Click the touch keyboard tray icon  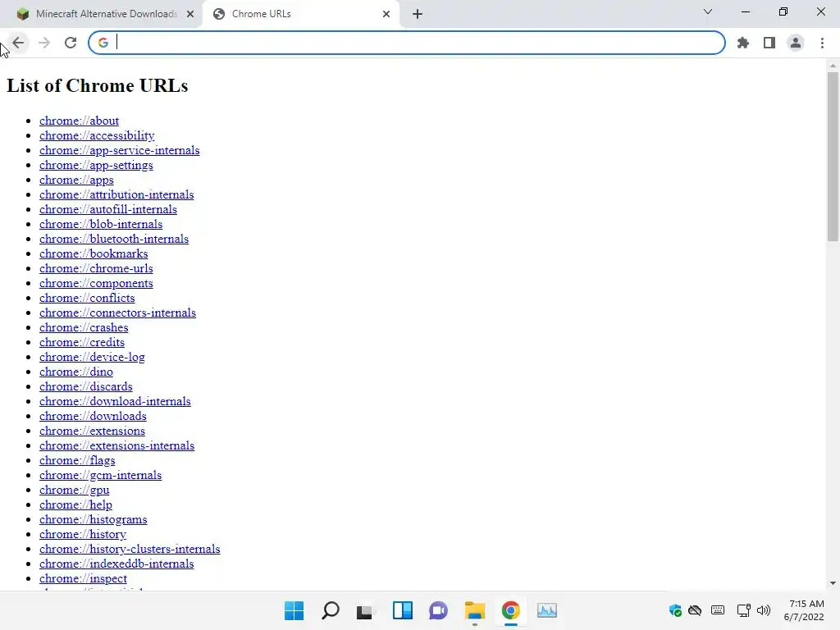(718, 610)
